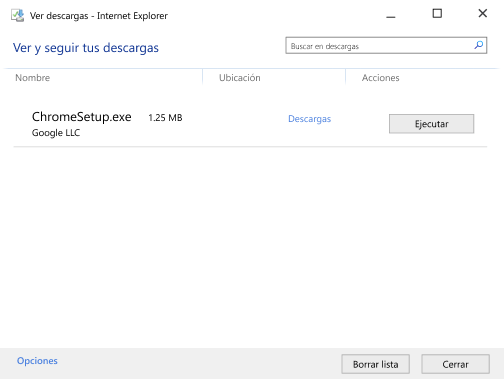
Task: Click the Google LLC publisher text
Action: tap(56, 133)
